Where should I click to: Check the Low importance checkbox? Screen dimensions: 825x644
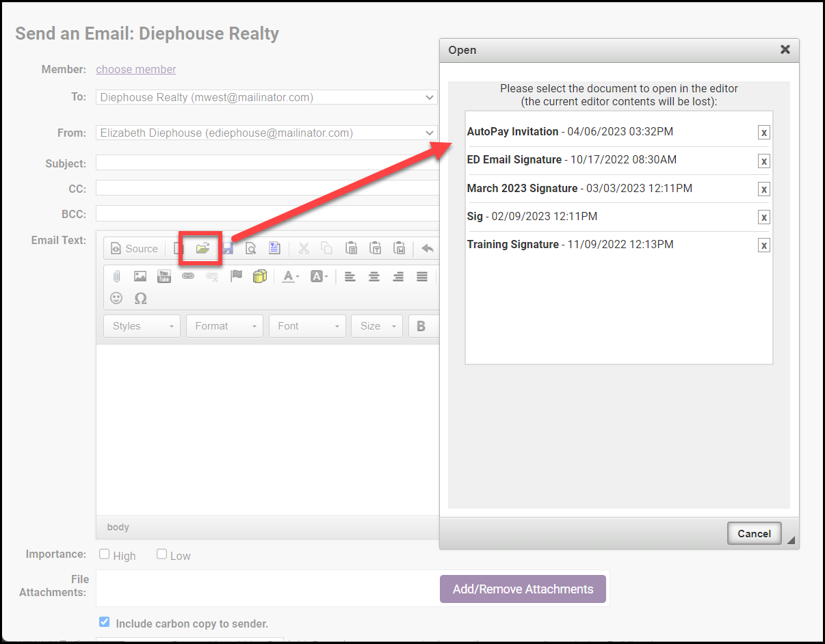[161, 554]
